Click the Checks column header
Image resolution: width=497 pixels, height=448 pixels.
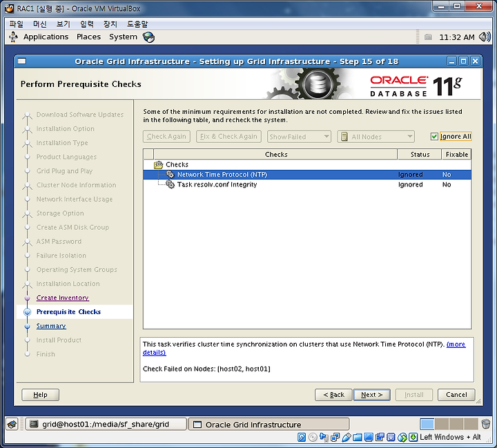point(275,155)
